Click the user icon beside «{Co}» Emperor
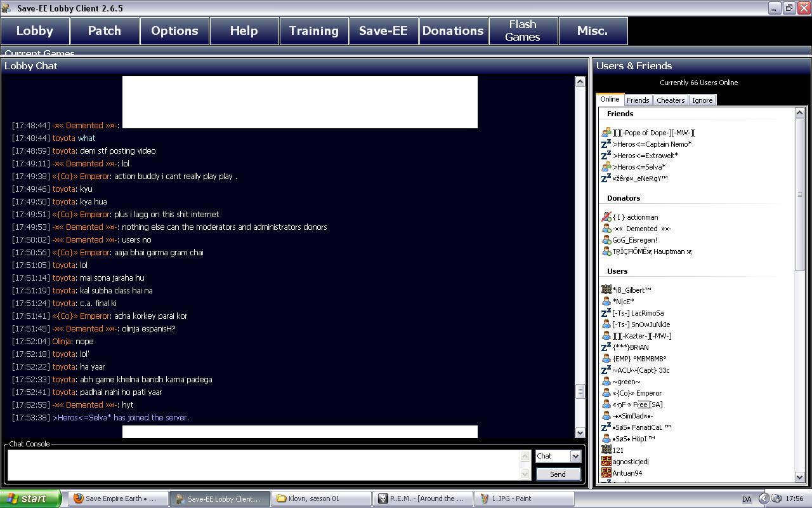The width and height of the screenshot is (812, 508). (606, 393)
